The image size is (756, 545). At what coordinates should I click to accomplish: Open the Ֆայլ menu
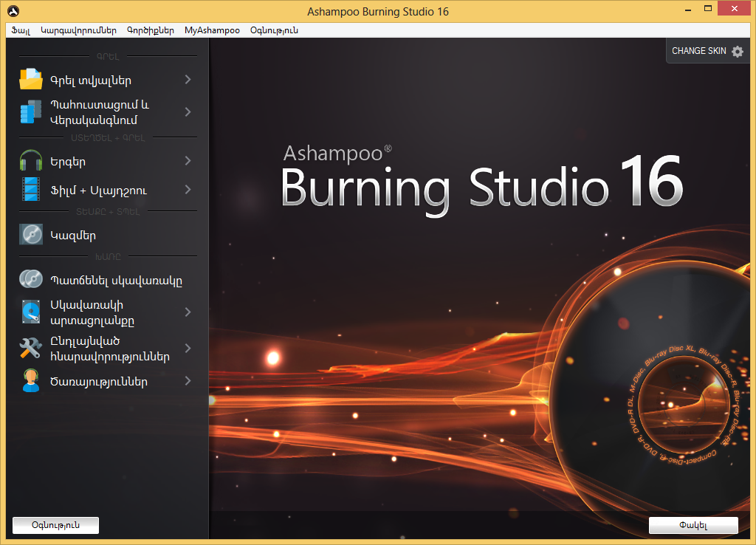click(21, 30)
